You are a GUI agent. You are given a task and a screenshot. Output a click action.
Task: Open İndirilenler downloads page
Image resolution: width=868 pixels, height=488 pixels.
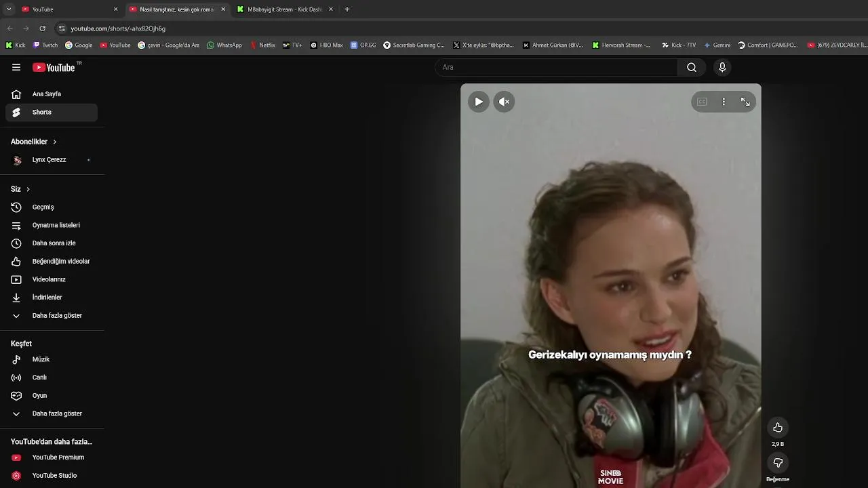(52, 298)
